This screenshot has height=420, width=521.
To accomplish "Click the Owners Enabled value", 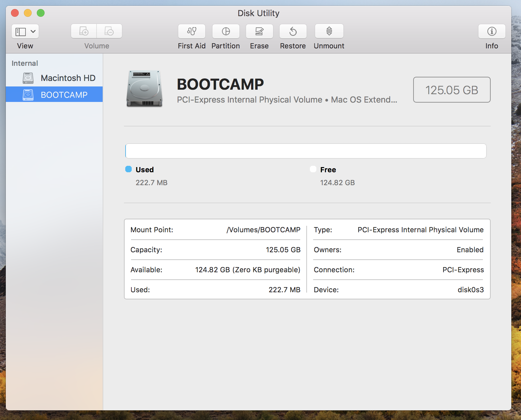I will (470, 250).
